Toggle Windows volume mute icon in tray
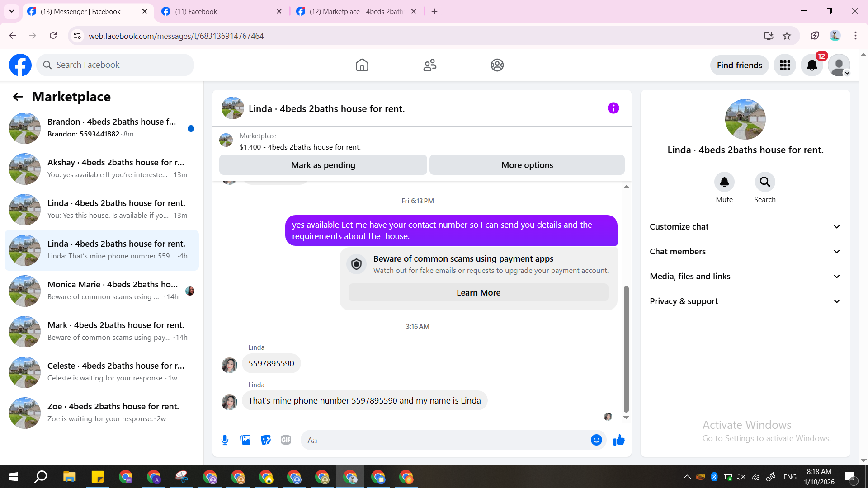This screenshot has width=868, height=488. click(x=741, y=477)
